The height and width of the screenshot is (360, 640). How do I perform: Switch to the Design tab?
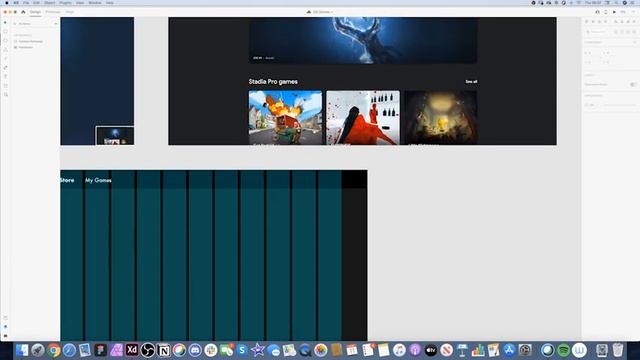tap(36, 12)
